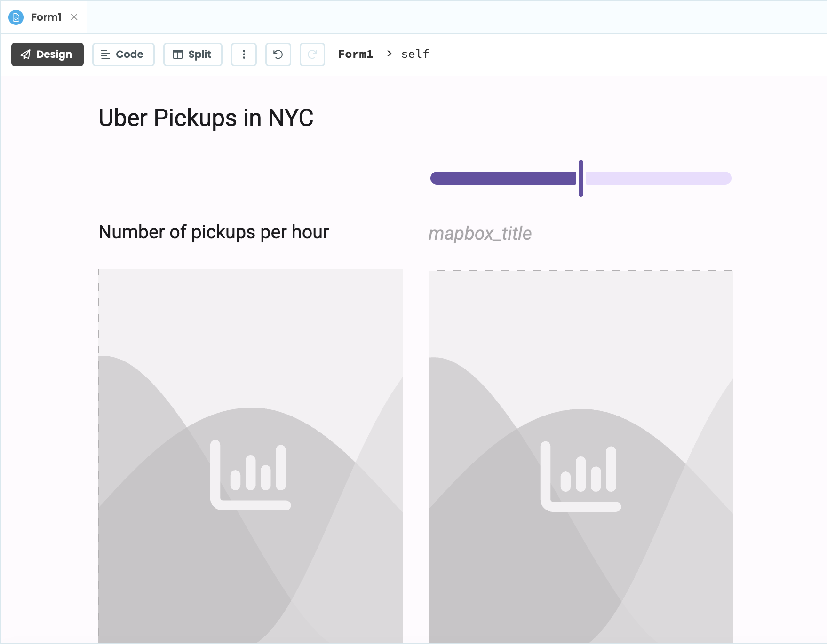Select the mapbox_title placeholder label
The width and height of the screenshot is (827, 644).
(x=480, y=233)
